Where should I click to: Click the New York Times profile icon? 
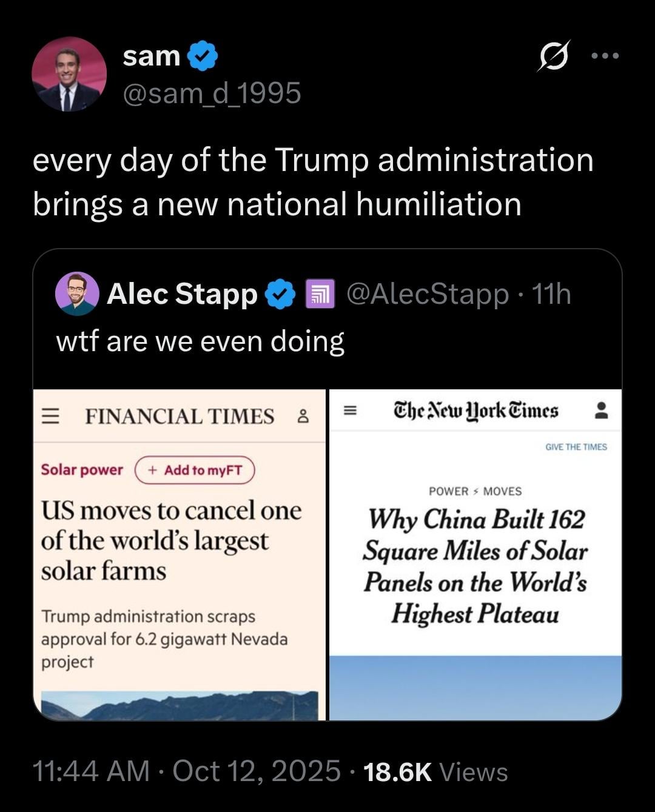[601, 411]
